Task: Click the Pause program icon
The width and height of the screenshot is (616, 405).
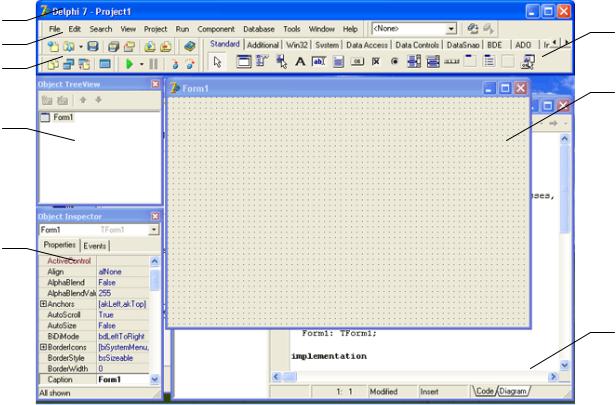Action: (154, 64)
